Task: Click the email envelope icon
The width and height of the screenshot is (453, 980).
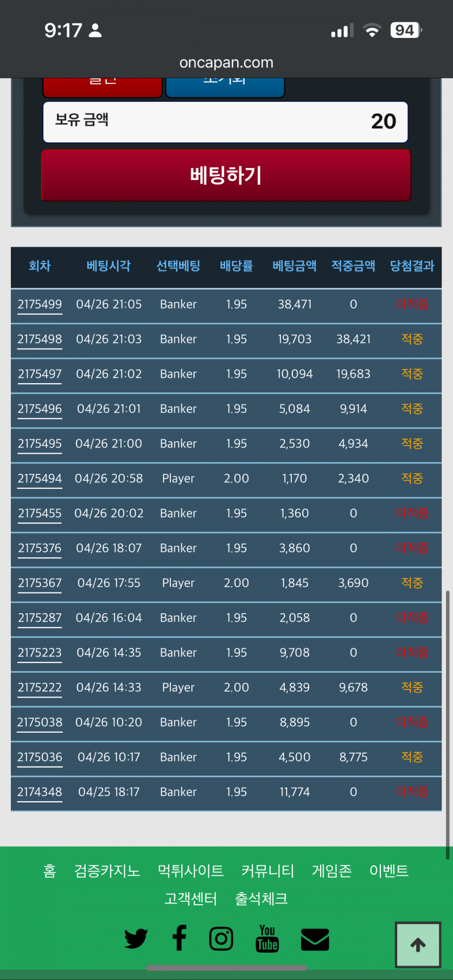Action: (x=315, y=939)
